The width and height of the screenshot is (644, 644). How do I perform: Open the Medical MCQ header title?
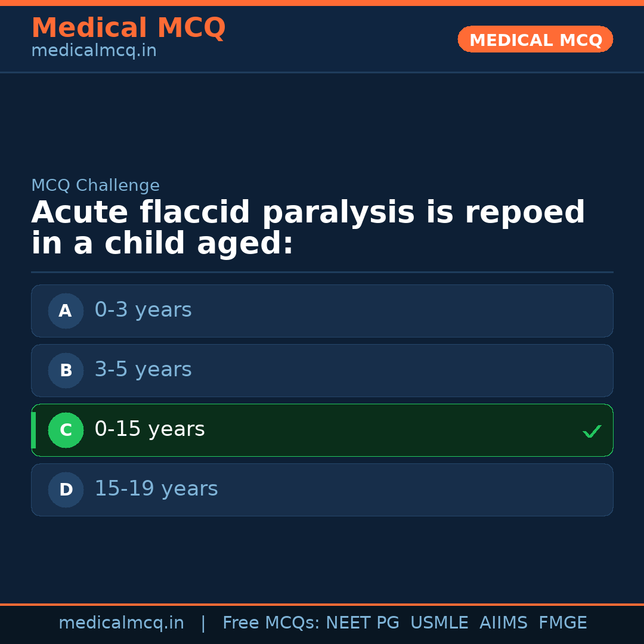(128, 28)
